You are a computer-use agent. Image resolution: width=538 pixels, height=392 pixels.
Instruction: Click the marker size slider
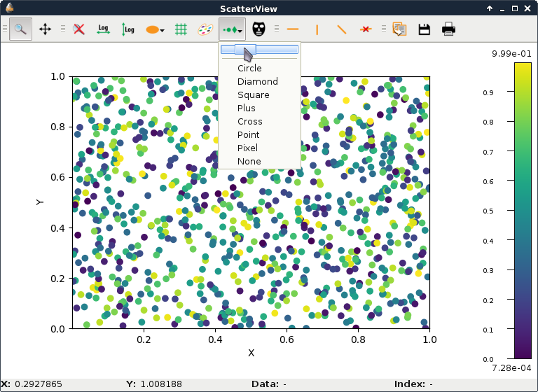coord(259,49)
